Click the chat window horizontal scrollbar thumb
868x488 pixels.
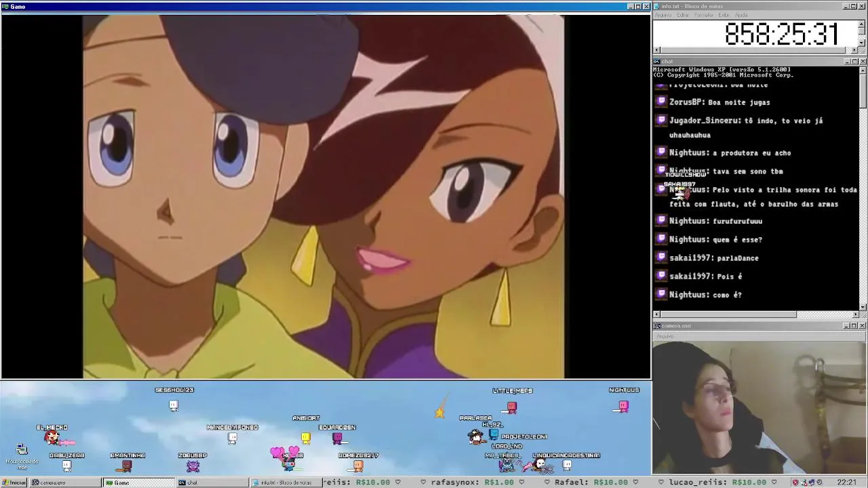[728, 314]
